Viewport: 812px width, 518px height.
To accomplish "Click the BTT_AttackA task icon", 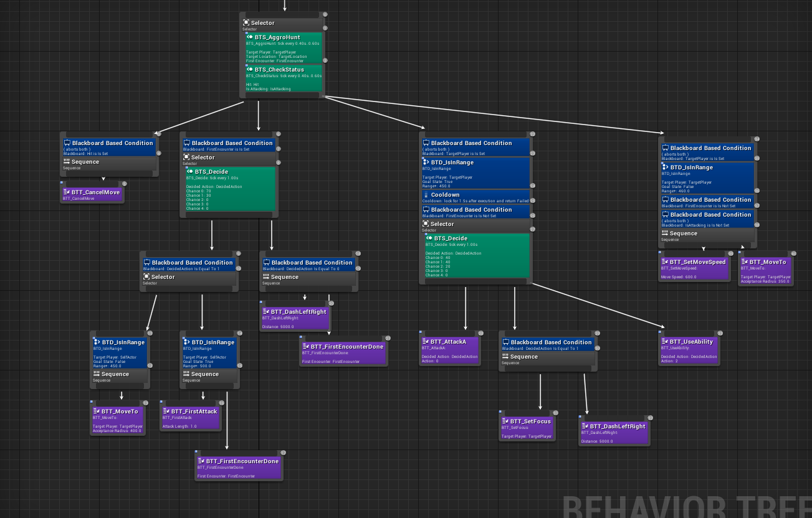I will [x=426, y=342].
